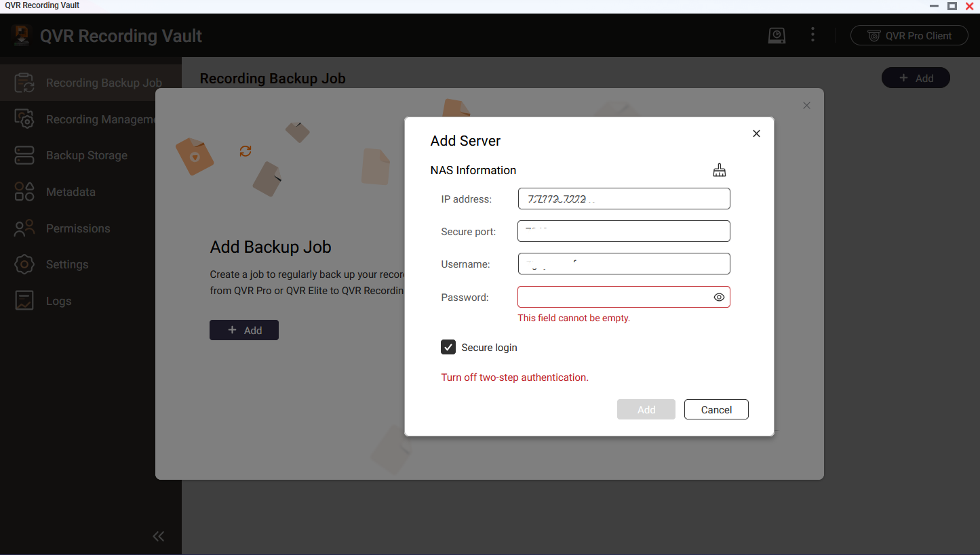Open the three-dot more options menu
Image resolution: width=980 pixels, height=555 pixels.
coord(812,35)
